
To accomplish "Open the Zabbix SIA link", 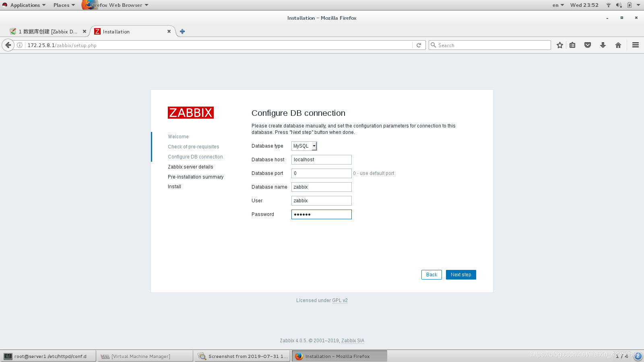I will click(353, 341).
